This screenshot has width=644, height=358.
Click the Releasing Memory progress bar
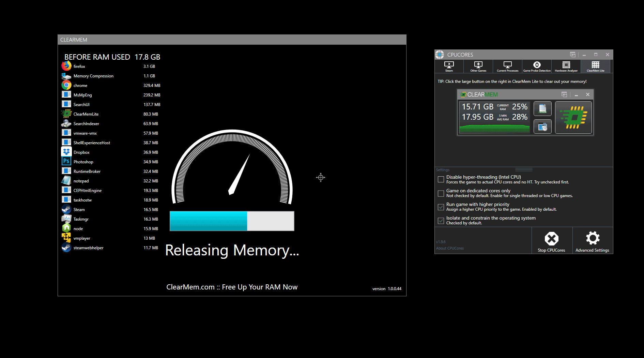point(232,221)
